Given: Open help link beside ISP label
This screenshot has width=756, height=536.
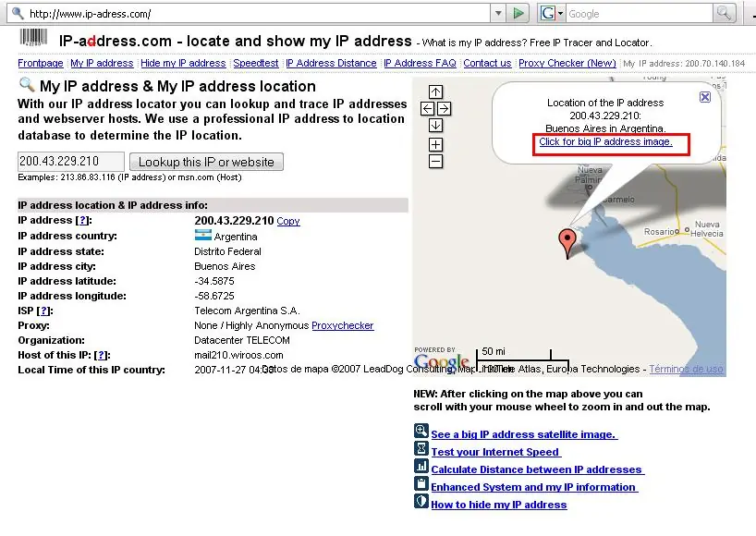Looking at the screenshot, I should [44, 311].
